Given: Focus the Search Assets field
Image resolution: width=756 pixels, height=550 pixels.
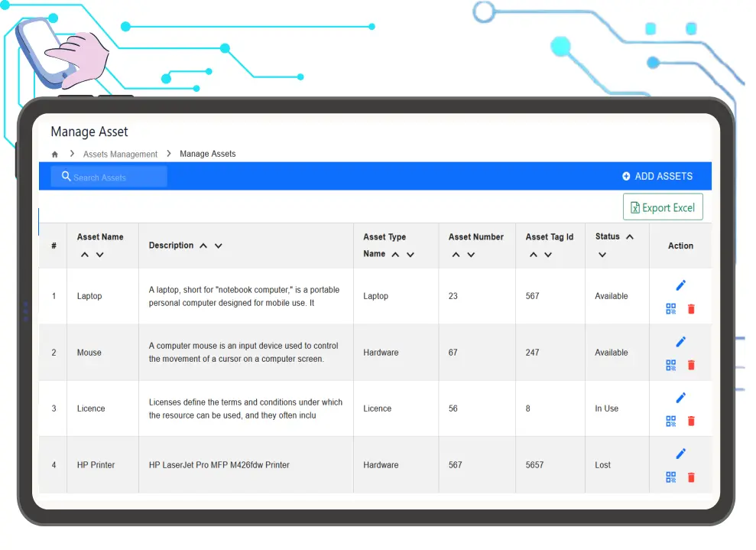Looking at the screenshot, I should point(109,177).
